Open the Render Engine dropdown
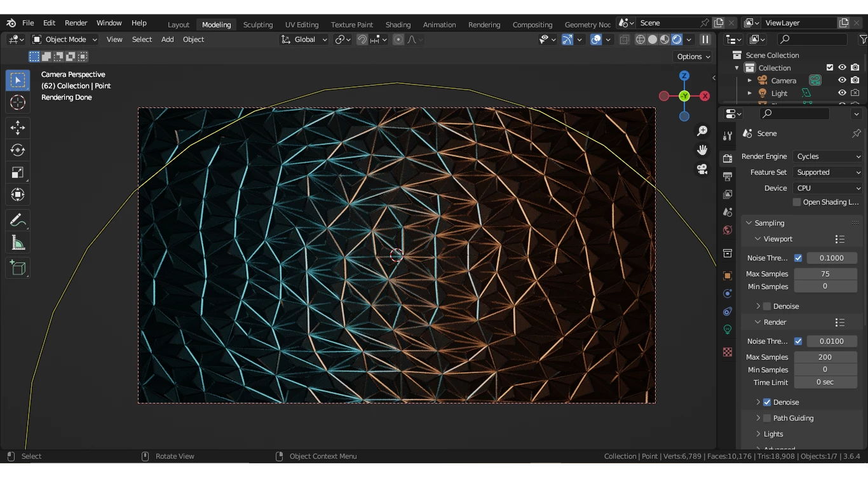Screen dimensions: 868x488 click(x=828, y=156)
